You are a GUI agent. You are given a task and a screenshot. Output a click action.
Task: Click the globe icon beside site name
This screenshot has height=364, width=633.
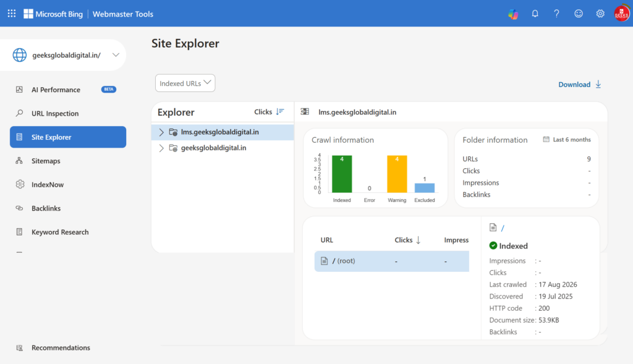click(x=19, y=55)
